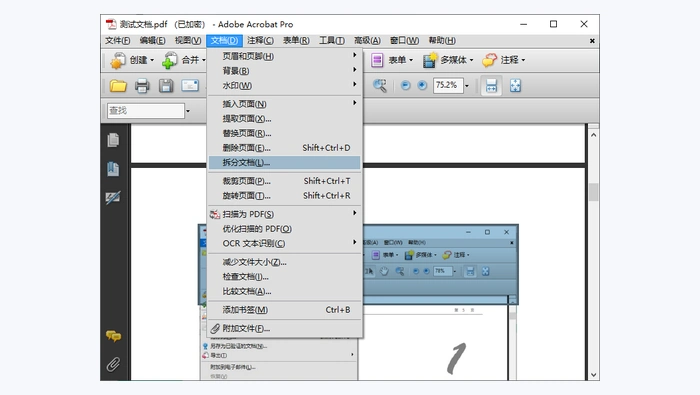Screen dimensions: 700x395
Task: Choose Attach File (附加文件) menu item
Action: click(284, 329)
